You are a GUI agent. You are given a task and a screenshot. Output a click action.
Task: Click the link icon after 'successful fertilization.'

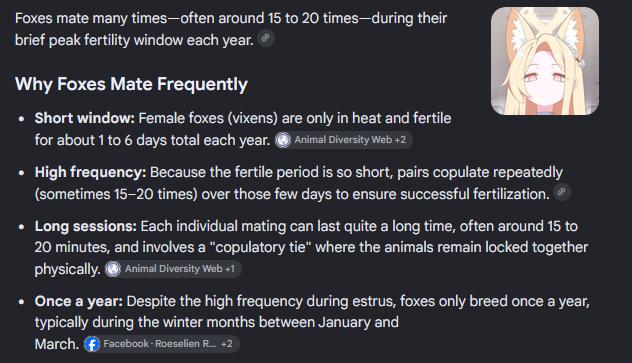tap(561, 192)
